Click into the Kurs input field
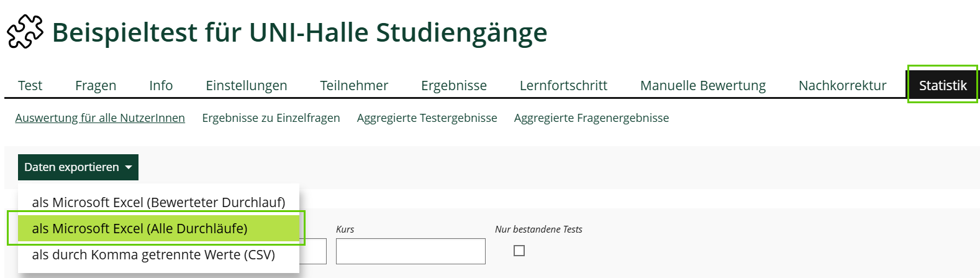This screenshot has height=278, width=980. click(x=411, y=251)
